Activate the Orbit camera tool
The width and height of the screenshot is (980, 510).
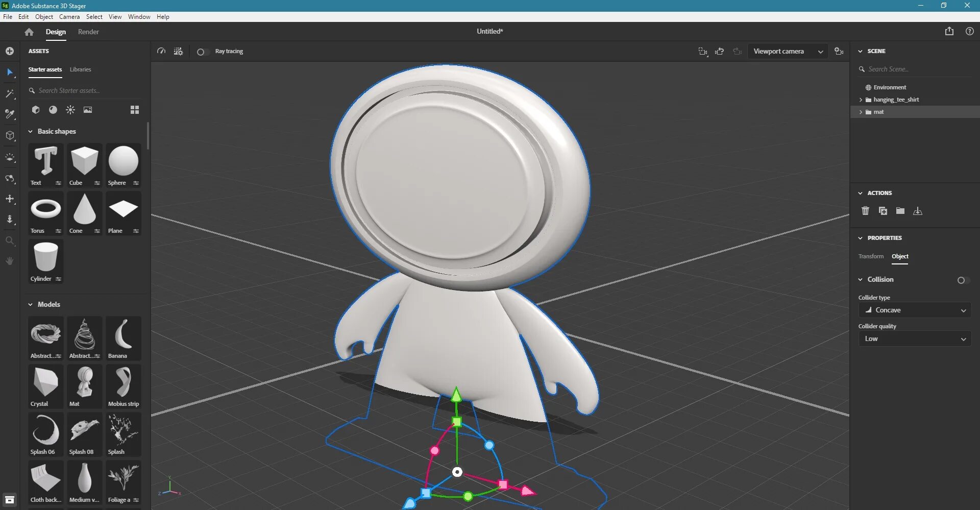(10, 178)
